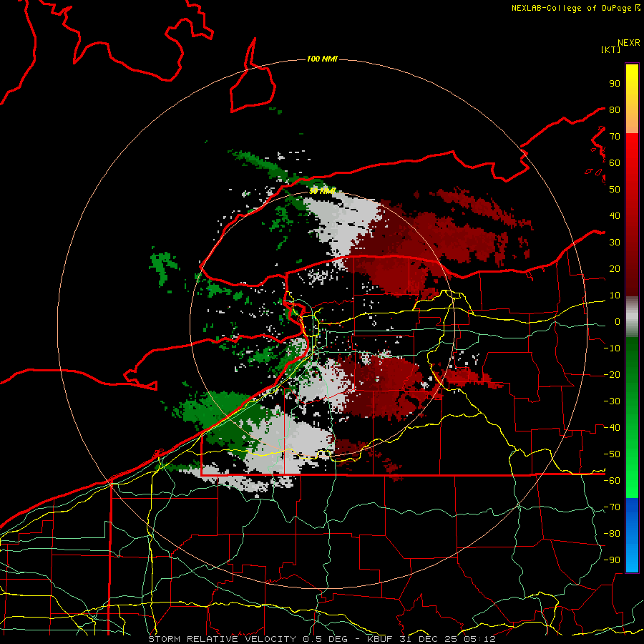Click the positive 50 scale label
Image resolution: width=644 pixels, height=644 pixels.
615,190
